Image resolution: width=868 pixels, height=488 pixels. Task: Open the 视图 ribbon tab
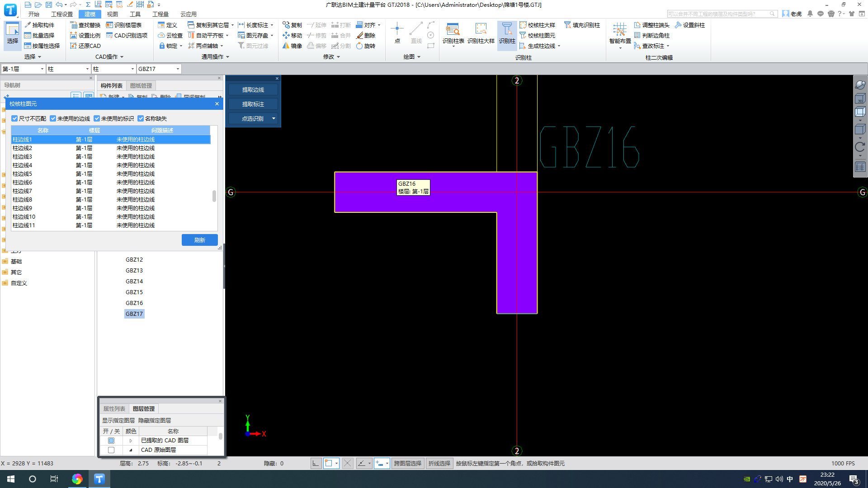click(x=113, y=14)
